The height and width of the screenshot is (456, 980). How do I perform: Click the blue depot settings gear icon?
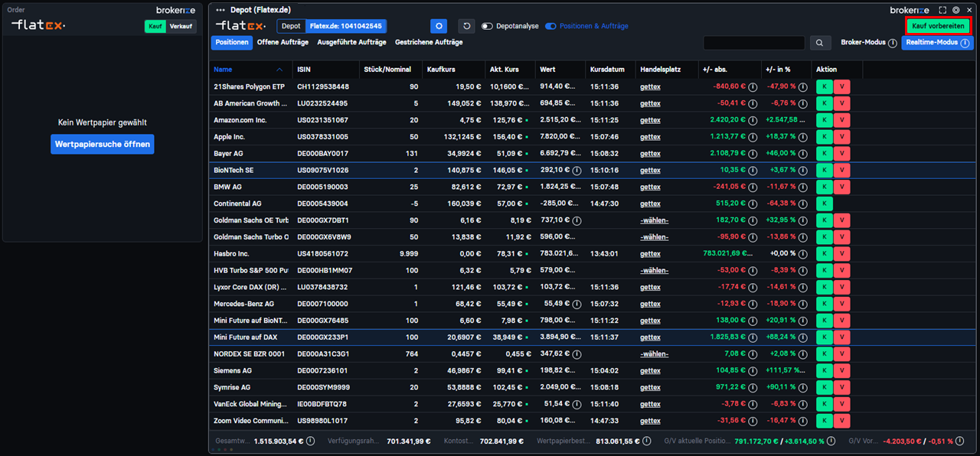pyautogui.click(x=439, y=26)
